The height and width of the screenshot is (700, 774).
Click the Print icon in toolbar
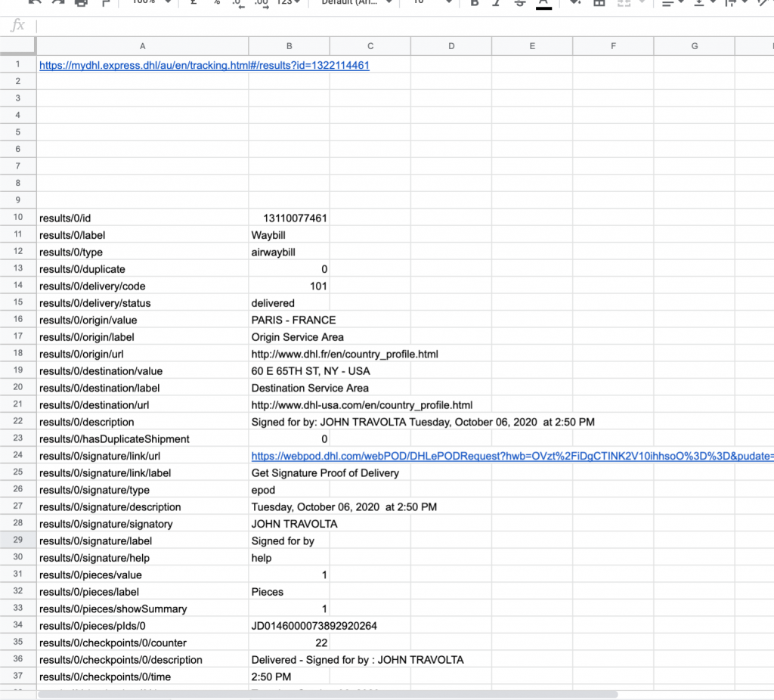coord(82,3)
